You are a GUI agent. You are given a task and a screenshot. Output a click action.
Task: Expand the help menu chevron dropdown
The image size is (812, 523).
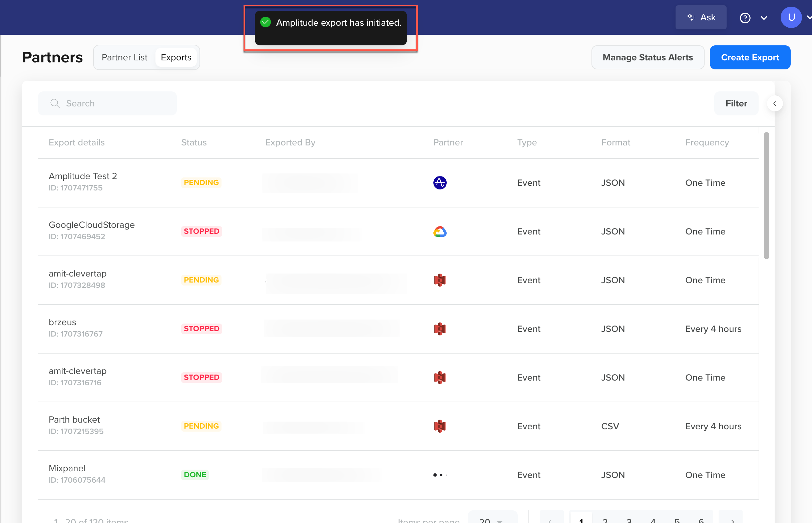[764, 18]
